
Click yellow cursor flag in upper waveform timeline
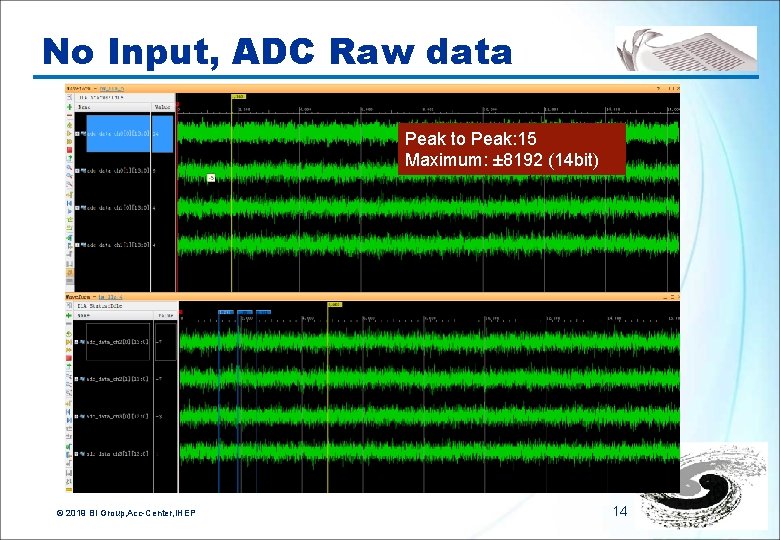tap(238, 96)
